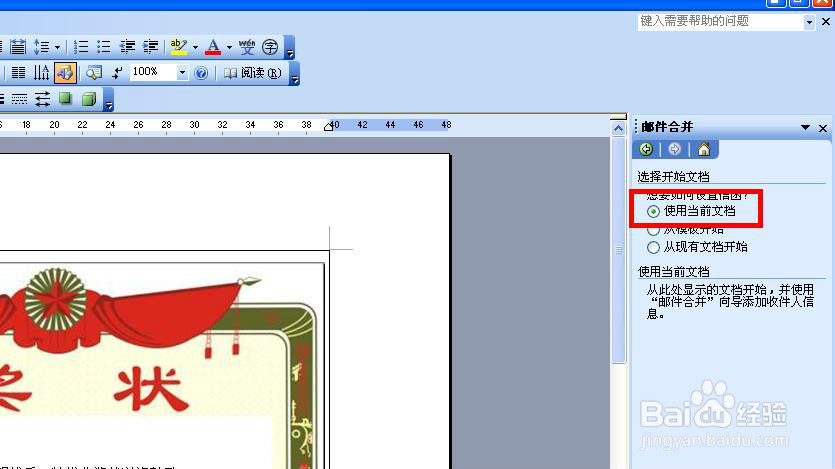This screenshot has height=469, width=835.
Task: Open the phonetic guide (wén) tool
Action: 247,47
